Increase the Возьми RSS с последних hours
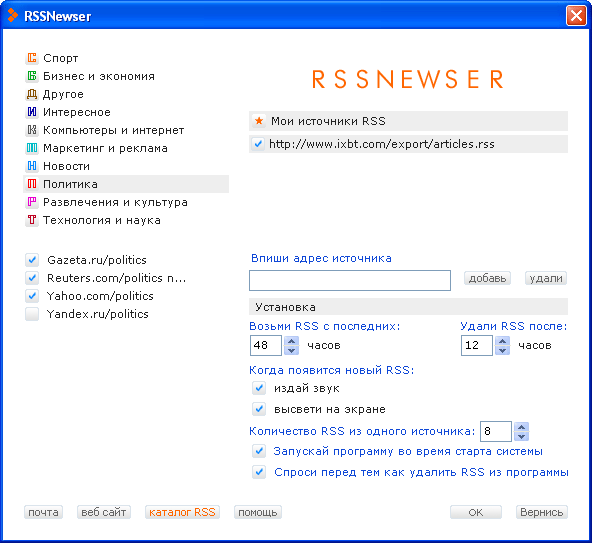 [x=291, y=341]
